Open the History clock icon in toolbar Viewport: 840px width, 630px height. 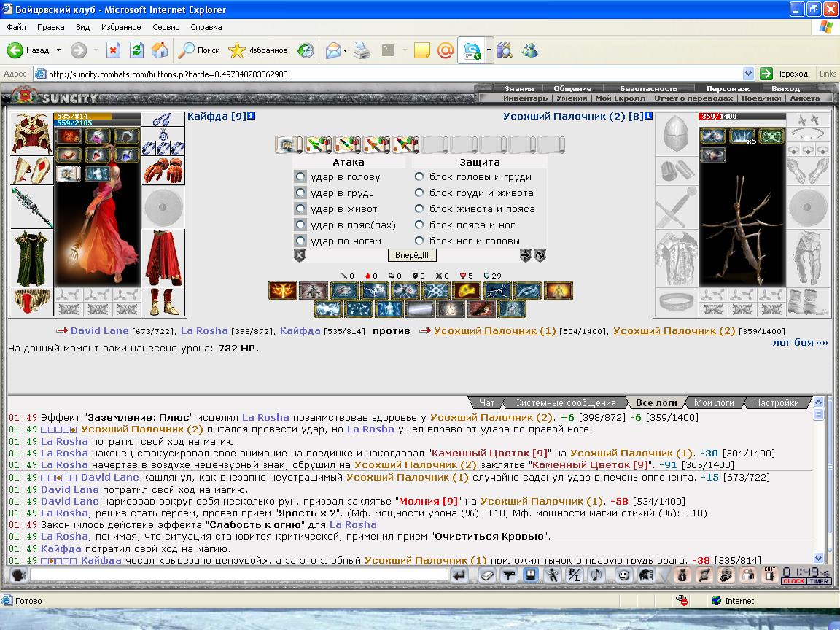[x=306, y=50]
